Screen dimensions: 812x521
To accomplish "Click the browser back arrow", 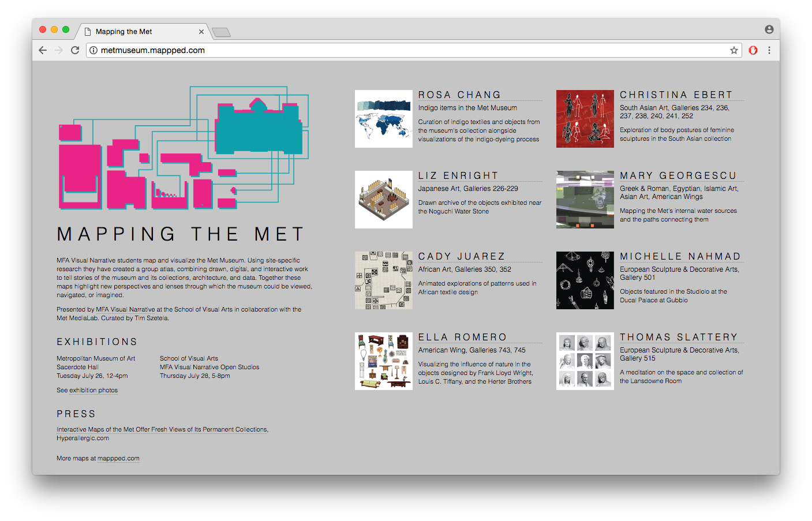I will click(43, 50).
